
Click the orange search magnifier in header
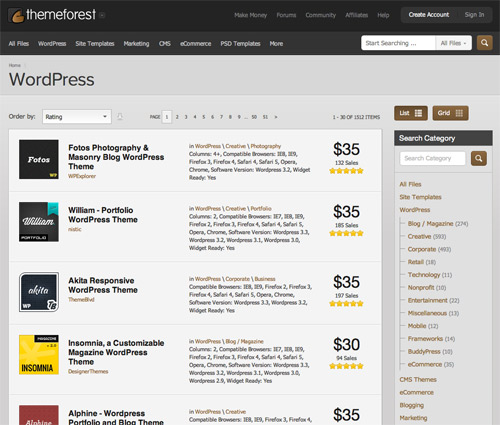tap(484, 43)
